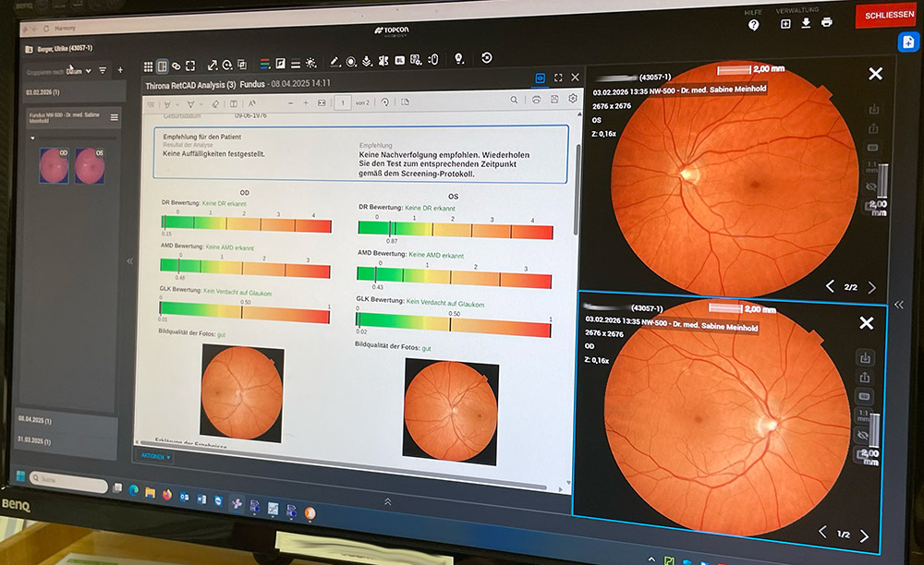Click the OD fundus thumbnail in sidebar
The height and width of the screenshot is (565, 924).
[54, 165]
